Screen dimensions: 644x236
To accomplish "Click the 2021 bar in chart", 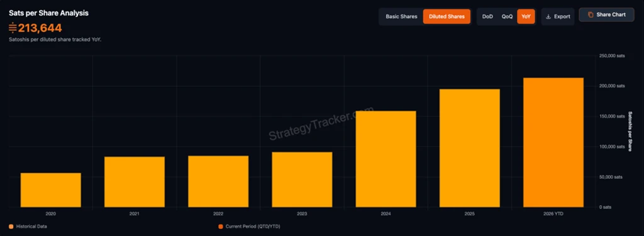I will (x=135, y=182).
